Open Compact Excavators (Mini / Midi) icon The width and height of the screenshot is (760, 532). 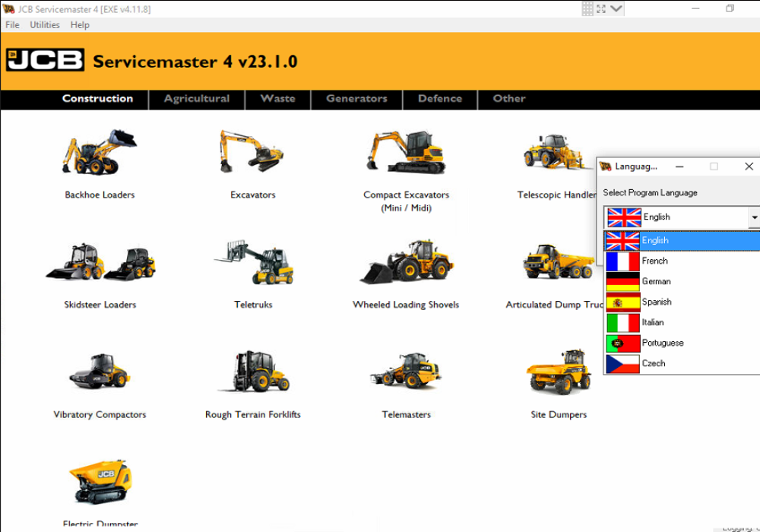[x=406, y=152]
